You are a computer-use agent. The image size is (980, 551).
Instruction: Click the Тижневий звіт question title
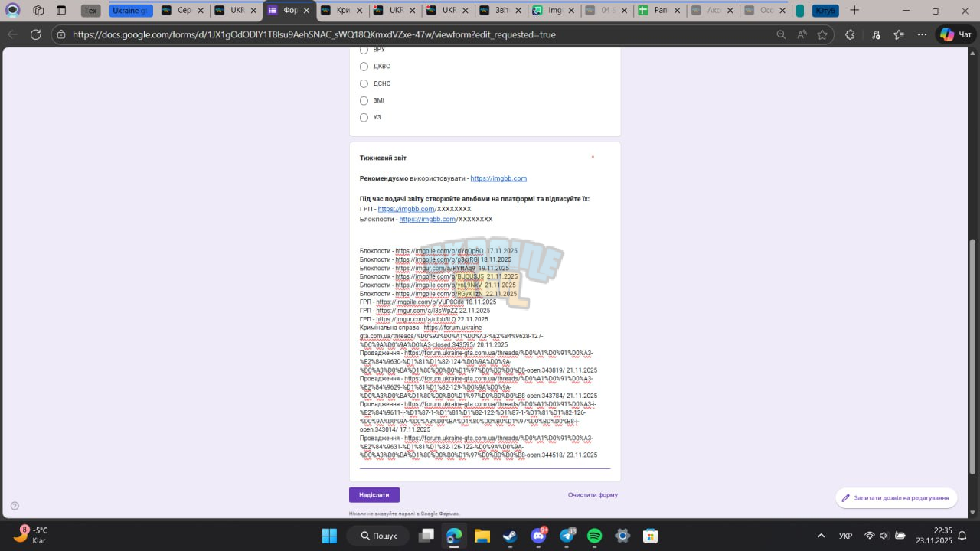point(383,158)
